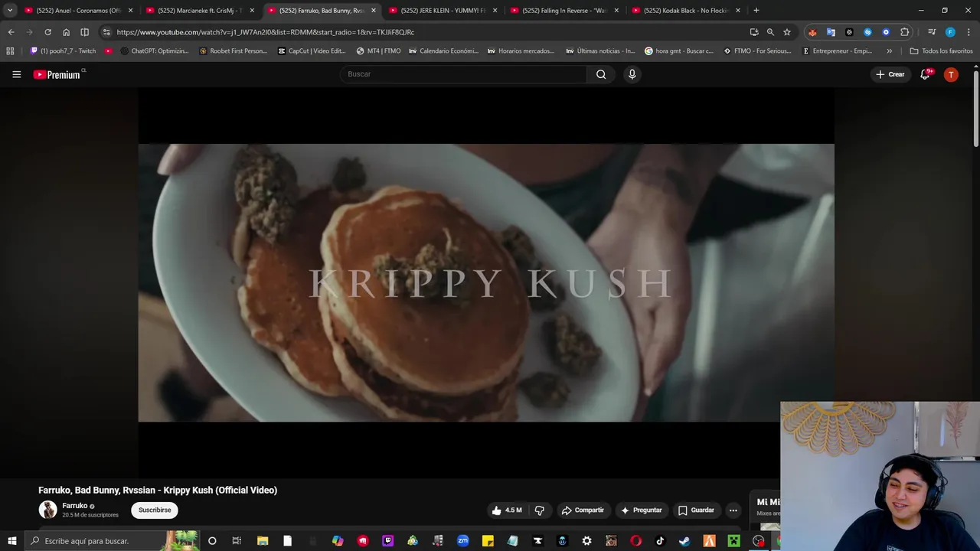The height and width of the screenshot is (551, 980).
Task: Dislike the video with thumbs down
Action: (x=540, y=510)
